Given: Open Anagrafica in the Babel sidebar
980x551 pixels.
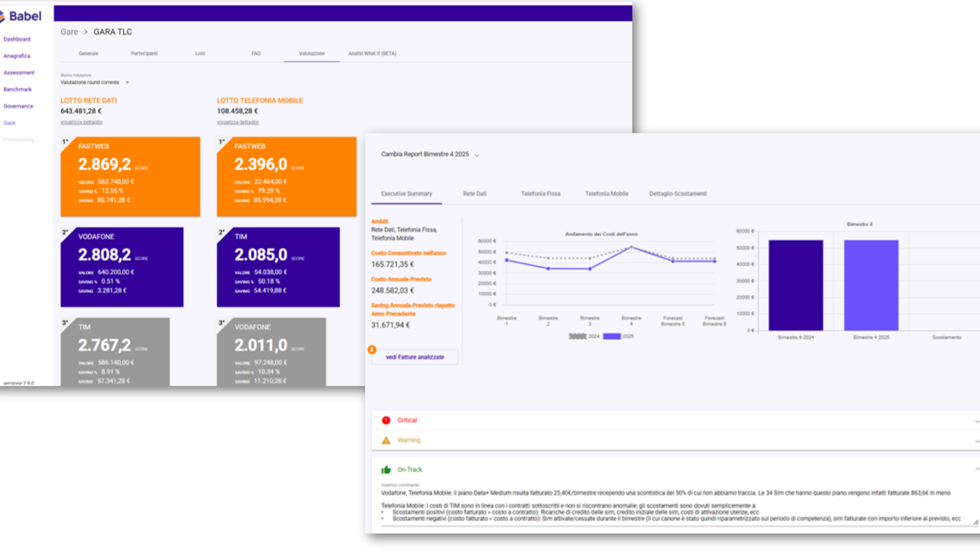Looking at the screenshot, I should coord(17,56).
